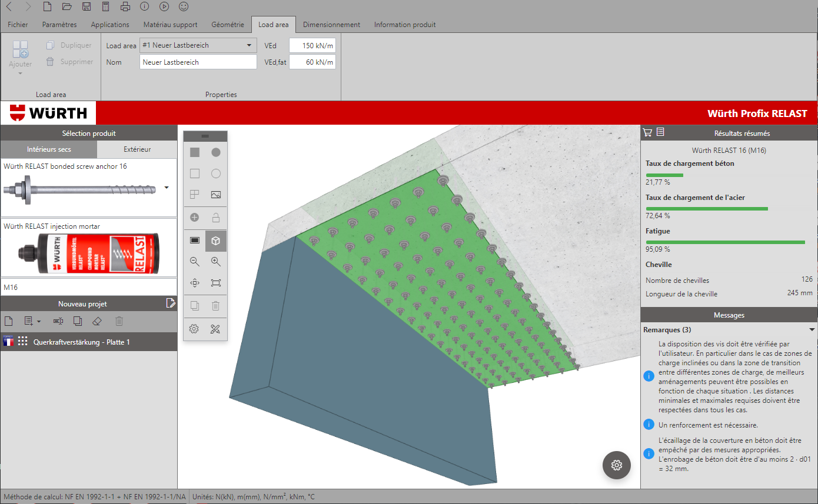This screenshot has width=818, height=504.
Task: Click trash icon in floating tool palette
Action: 216,306
